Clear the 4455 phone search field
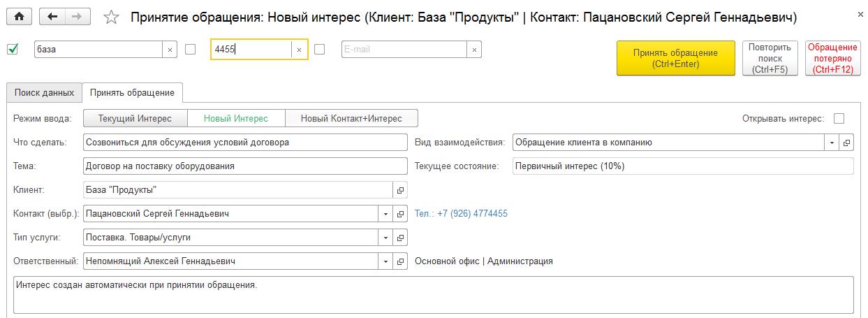 coord(299,50)
